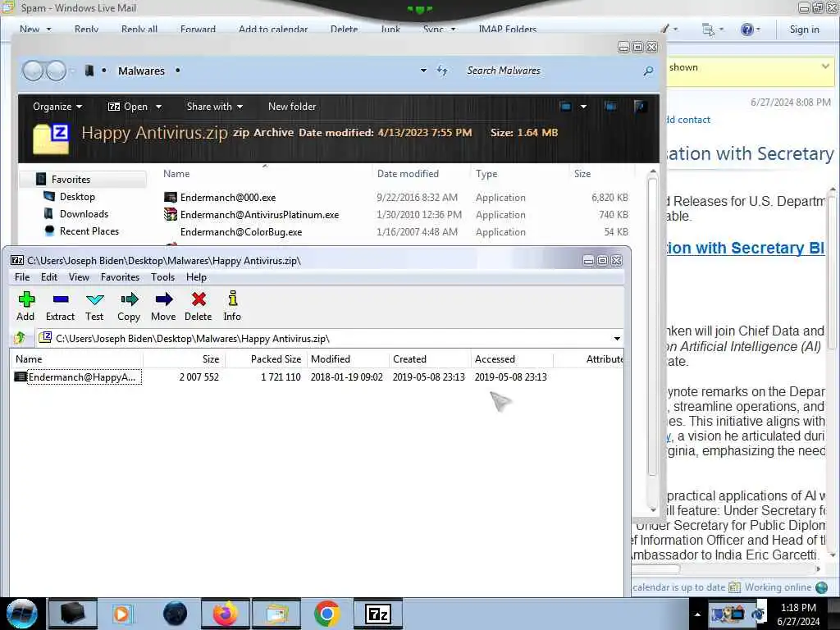Sort 7-Zip list by Packed Size column
The height and width of the screenshot is (630, 840).
(x=266, y=359)
